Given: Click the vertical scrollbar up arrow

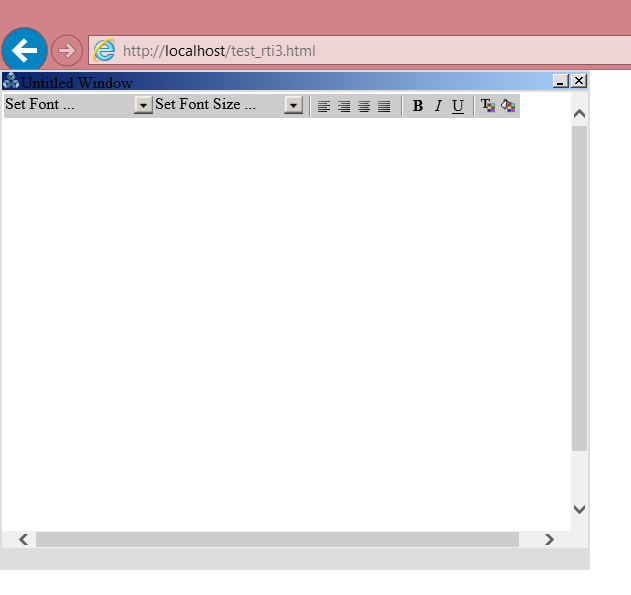Looking at the screenshot, I should point(579,114).
